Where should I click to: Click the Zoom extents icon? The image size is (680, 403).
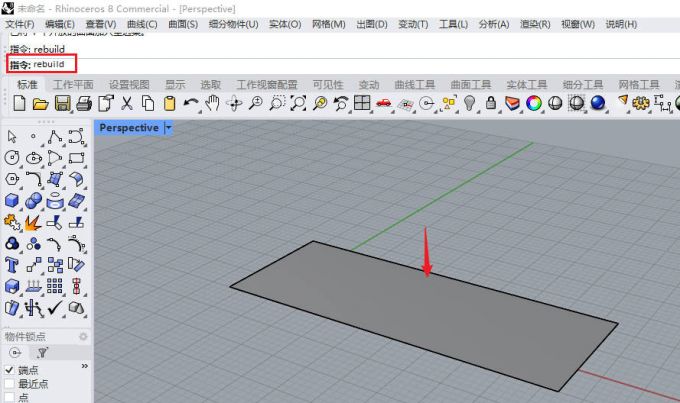[x=298, y=104]
